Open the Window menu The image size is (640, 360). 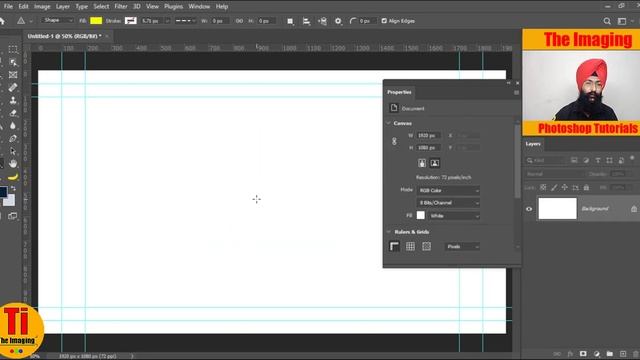tap(199, 7)
